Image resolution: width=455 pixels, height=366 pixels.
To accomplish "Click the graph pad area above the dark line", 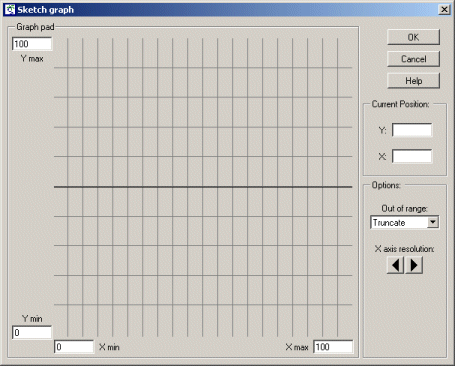I will tap(203, 112).
